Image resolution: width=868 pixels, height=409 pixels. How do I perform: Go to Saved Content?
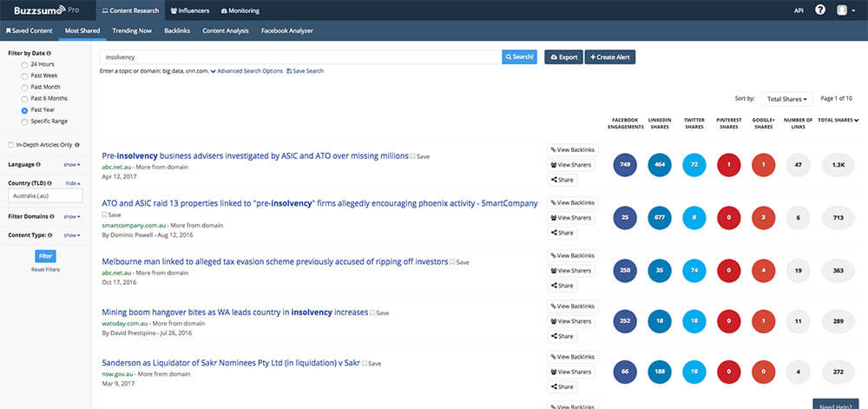click(x=29, y=31)
